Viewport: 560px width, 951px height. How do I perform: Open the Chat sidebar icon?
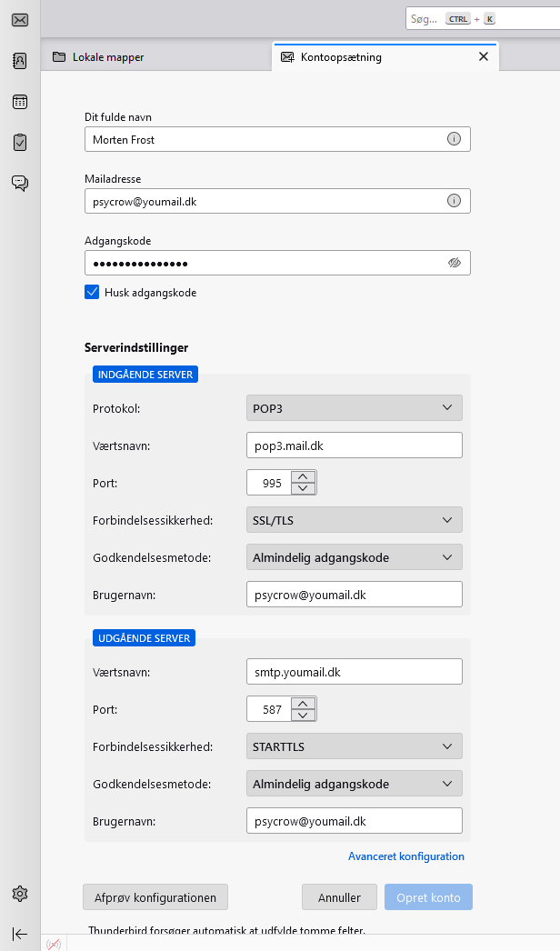(x=20, y=183)
